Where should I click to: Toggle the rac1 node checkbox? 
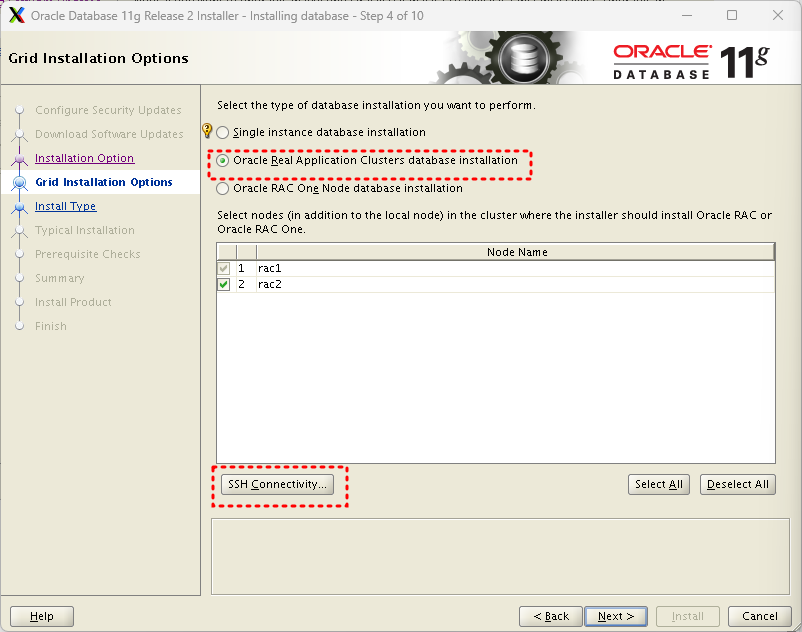point(224,268)
